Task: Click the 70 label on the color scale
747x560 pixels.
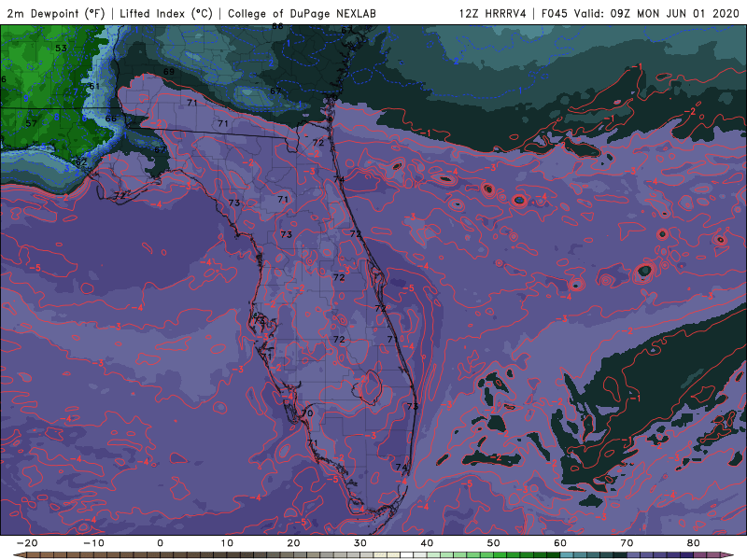Action: pos(627,543)
